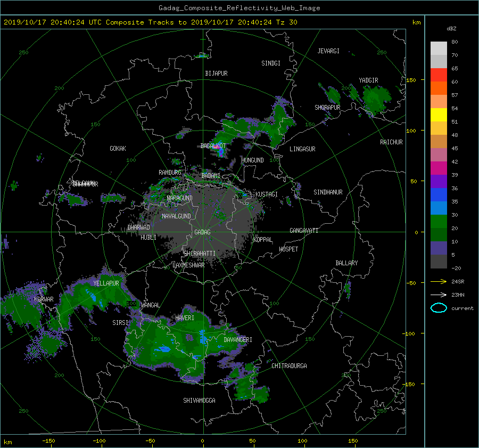Click the -150 tick on bottom axis
Viewport: 479px width, 448px height.
(x=48, y=441)
